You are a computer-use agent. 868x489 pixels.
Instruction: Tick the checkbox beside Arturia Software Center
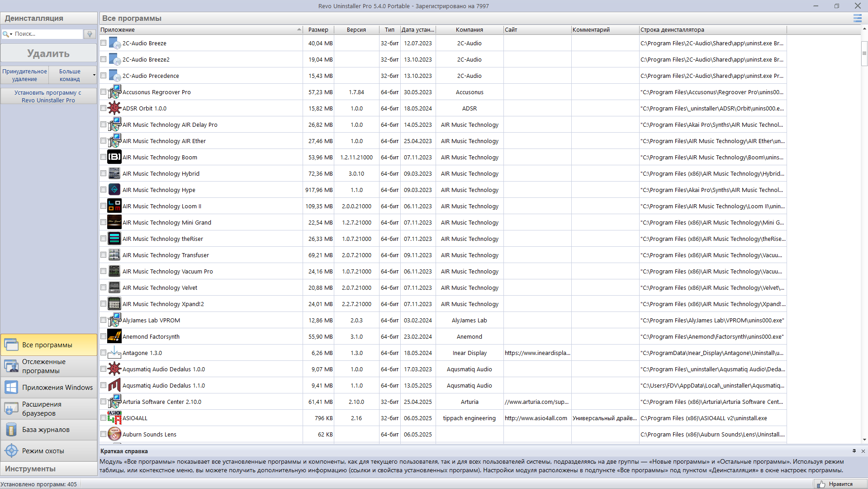(x=103, y=401)
